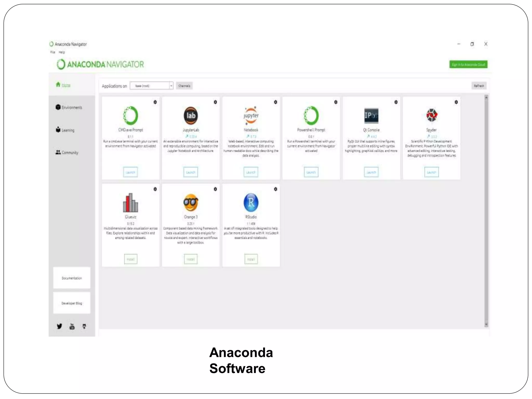
Task: Click the applications list vertical scrollbar
Action: tap(486, 211)
